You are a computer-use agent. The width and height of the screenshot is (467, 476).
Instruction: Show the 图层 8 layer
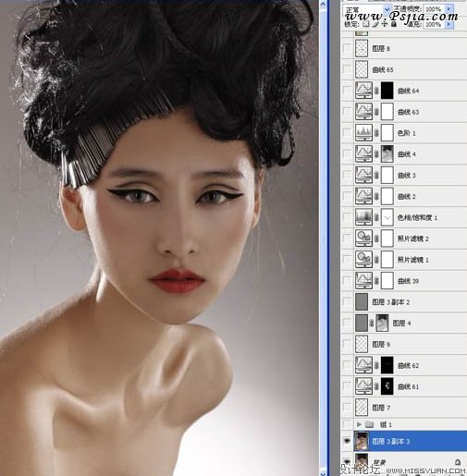coord(347,48)
